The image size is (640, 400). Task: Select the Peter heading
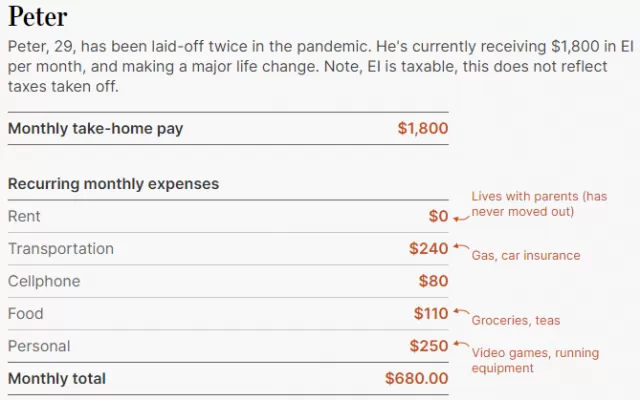[38, 17]
